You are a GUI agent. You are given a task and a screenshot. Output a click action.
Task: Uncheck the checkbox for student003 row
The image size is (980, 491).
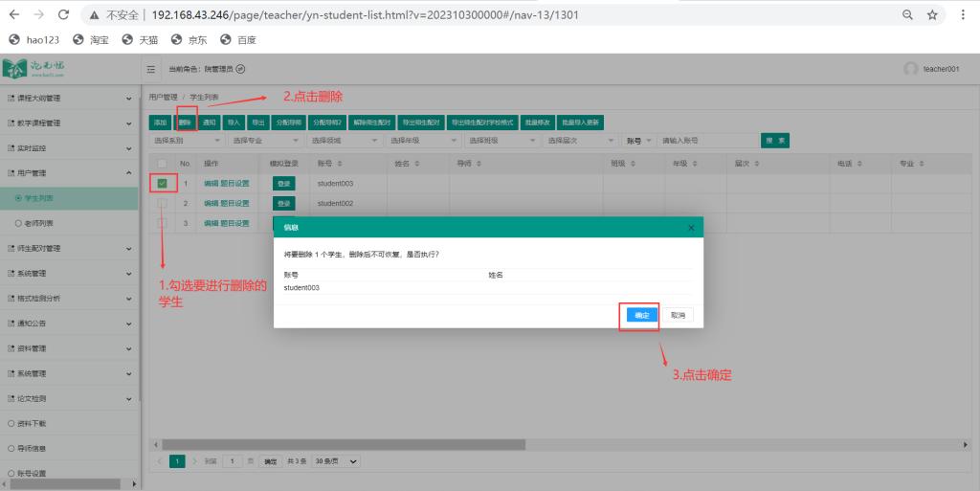click(x=162, y=183)
